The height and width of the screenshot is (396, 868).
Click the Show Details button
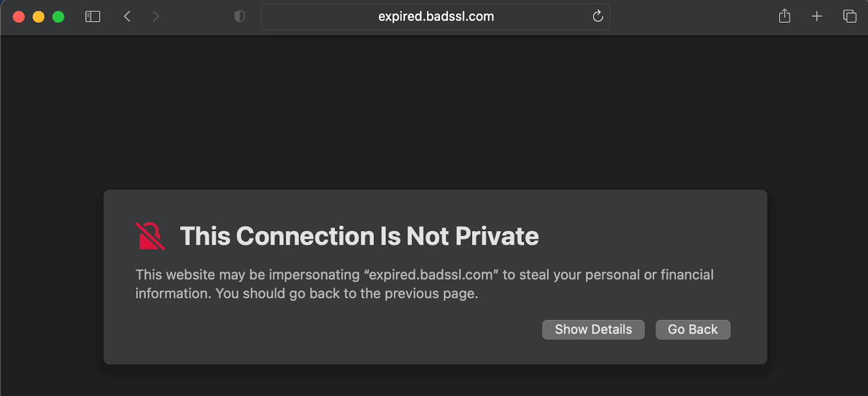click(x=592, y=329)
